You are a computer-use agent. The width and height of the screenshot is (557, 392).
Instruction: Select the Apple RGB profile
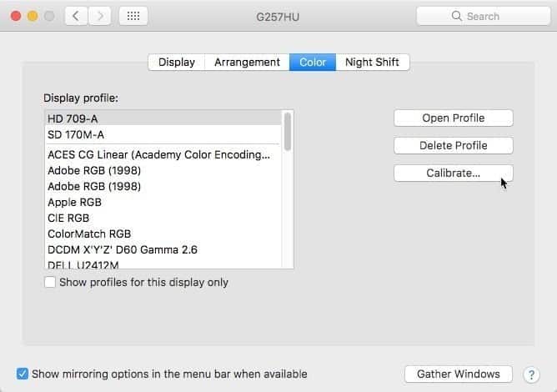point(163,202)
